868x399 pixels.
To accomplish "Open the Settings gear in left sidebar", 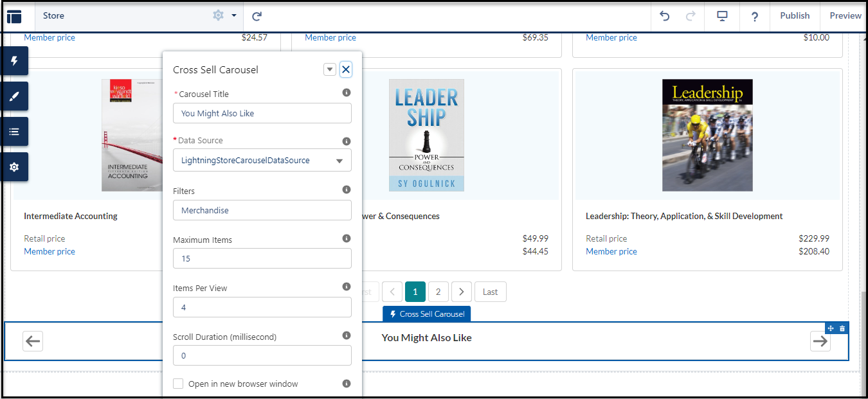I will coord(14,167).
